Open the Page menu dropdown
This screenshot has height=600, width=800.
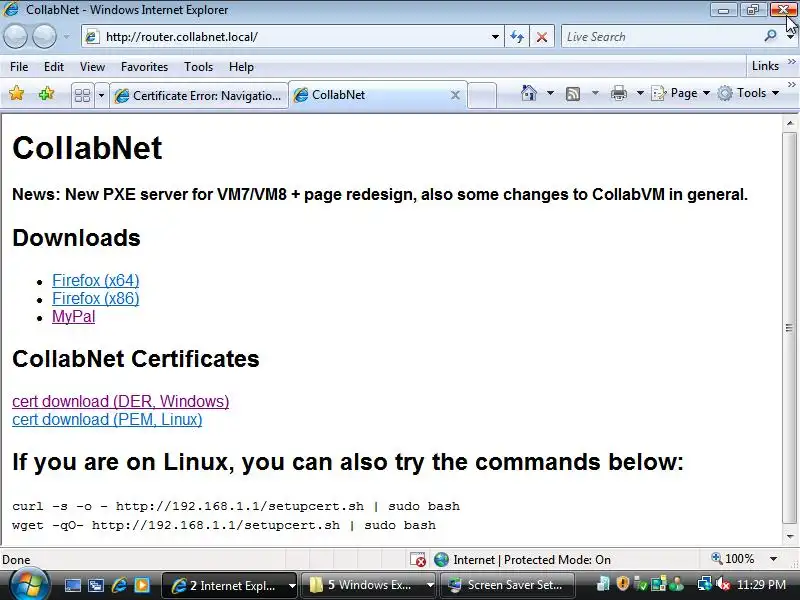click(681, 93)
